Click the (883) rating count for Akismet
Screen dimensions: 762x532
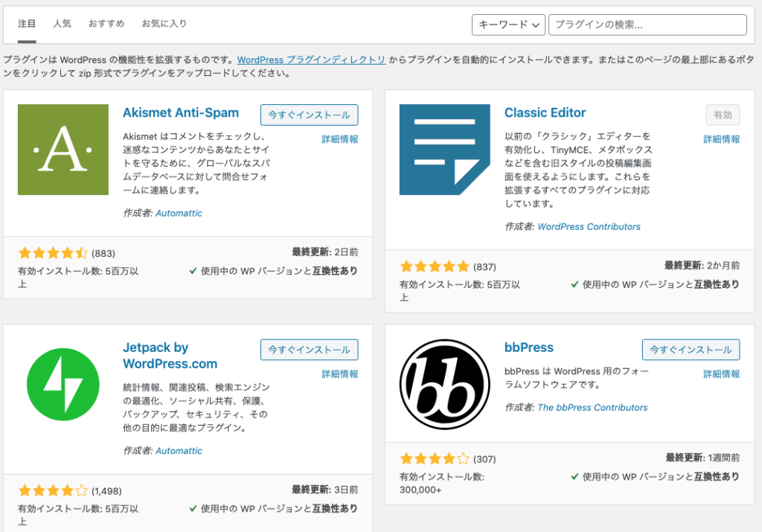tap(103, 254)
